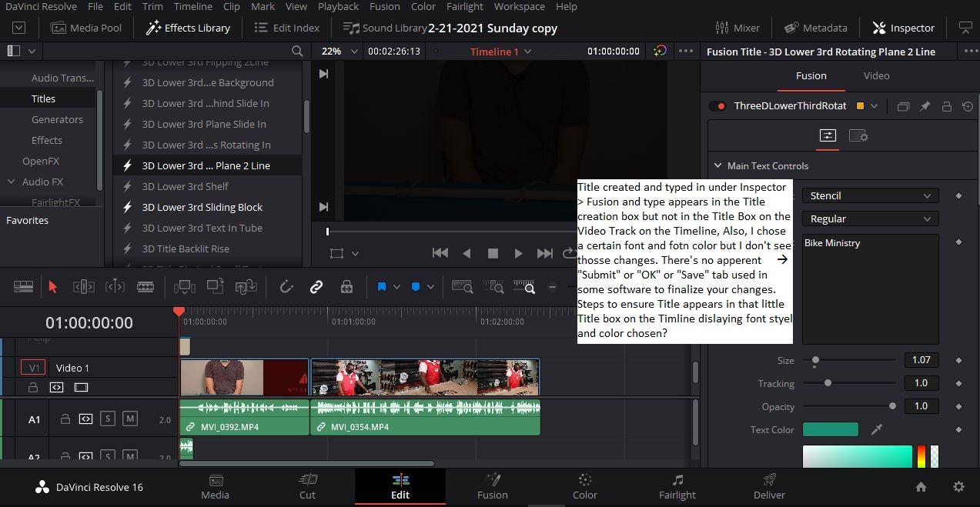
Task: Click Detail Zoom icon
Action: pos(493,287)
